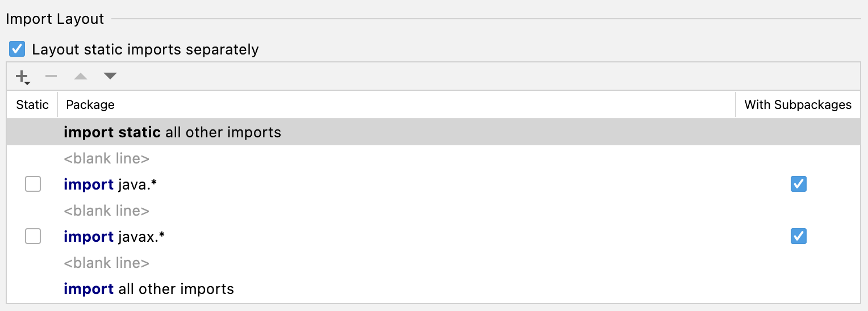Enable Static checkbox for import java.*
The image size is (868, 311).
[x=33, y=184]
